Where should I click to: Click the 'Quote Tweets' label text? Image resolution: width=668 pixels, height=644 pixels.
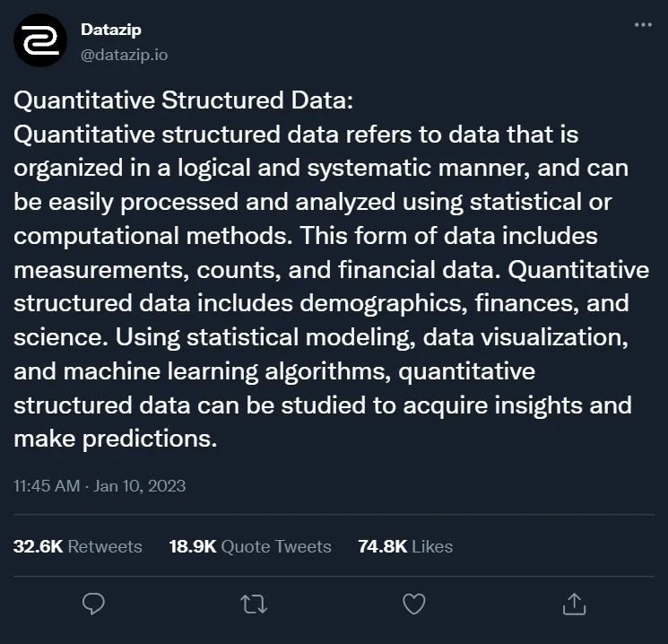[x=276, y=546]
